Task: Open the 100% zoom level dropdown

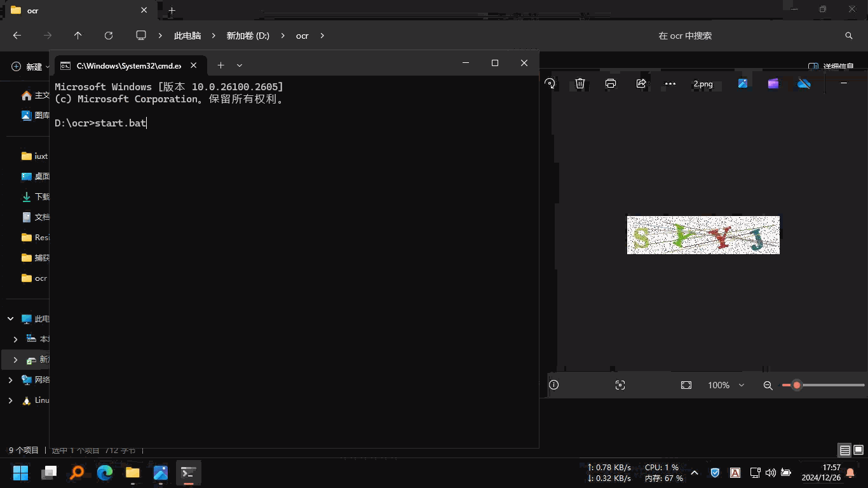Action: pyautogui.click(x=741, y=385)
